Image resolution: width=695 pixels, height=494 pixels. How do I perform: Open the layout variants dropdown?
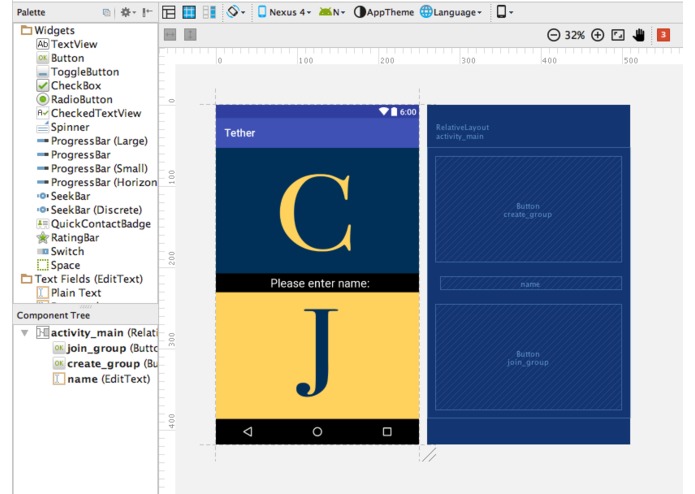(x=504, y=12)
